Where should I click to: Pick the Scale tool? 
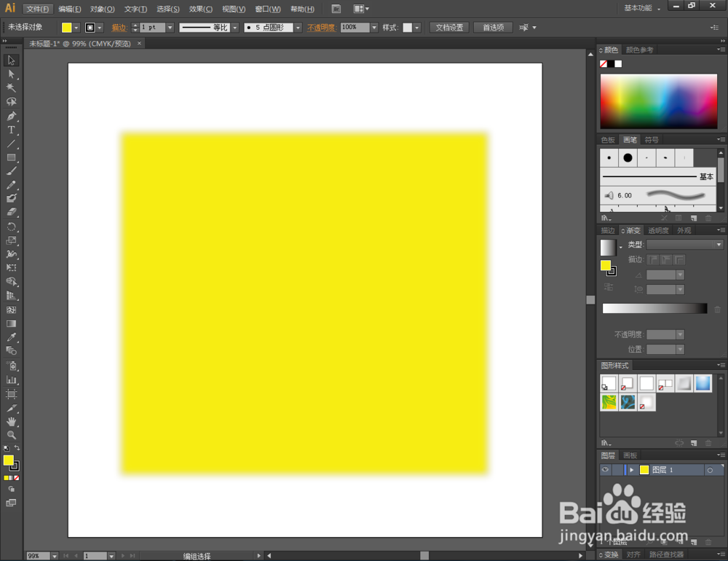coord(11,240)
